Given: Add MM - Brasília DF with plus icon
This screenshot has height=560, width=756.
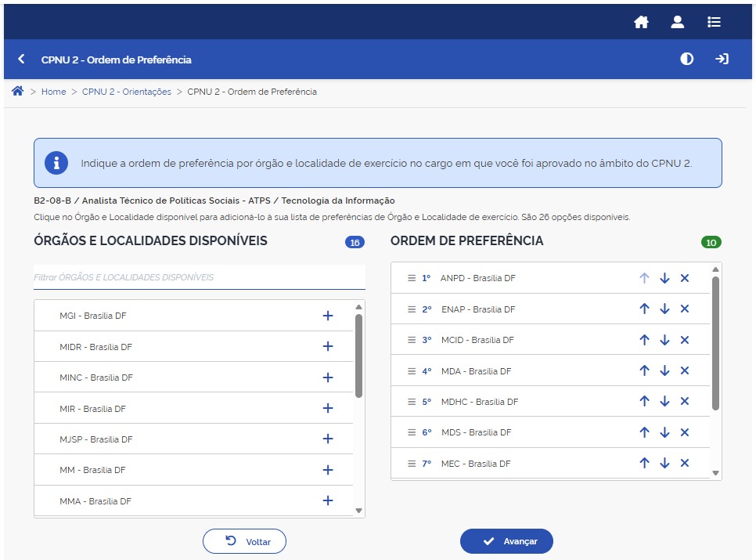Looking at the screenshot, I should pyautogui.click(x=328, y=470).
